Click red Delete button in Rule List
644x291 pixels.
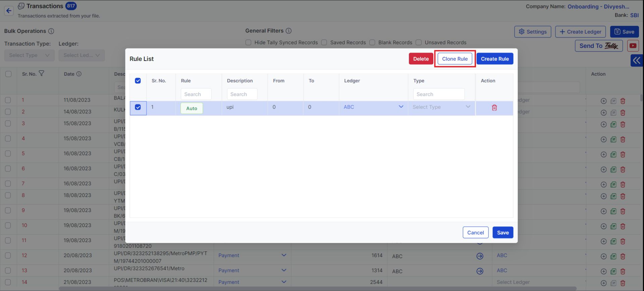tap(421, 59)
